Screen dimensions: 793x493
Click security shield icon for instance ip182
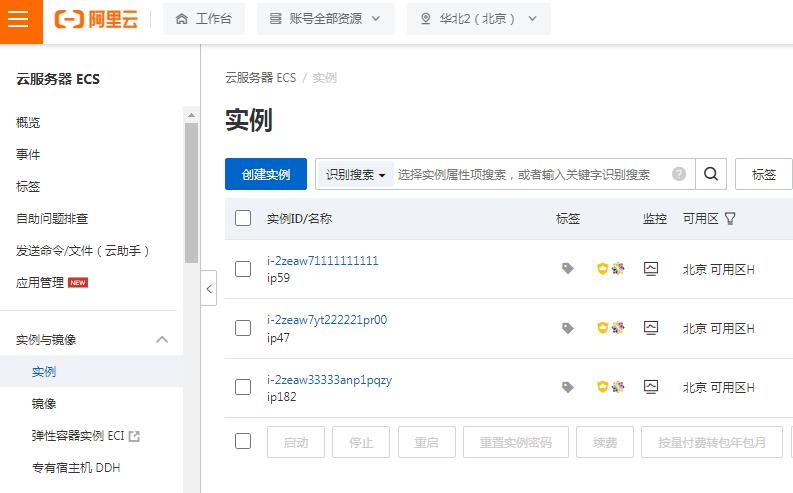point(602,387)
